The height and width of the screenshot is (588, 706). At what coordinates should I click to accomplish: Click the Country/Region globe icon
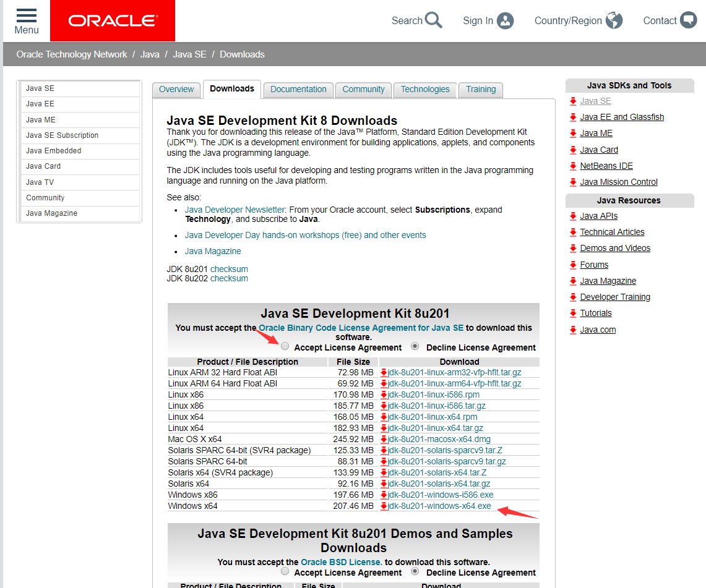(614, 20)
